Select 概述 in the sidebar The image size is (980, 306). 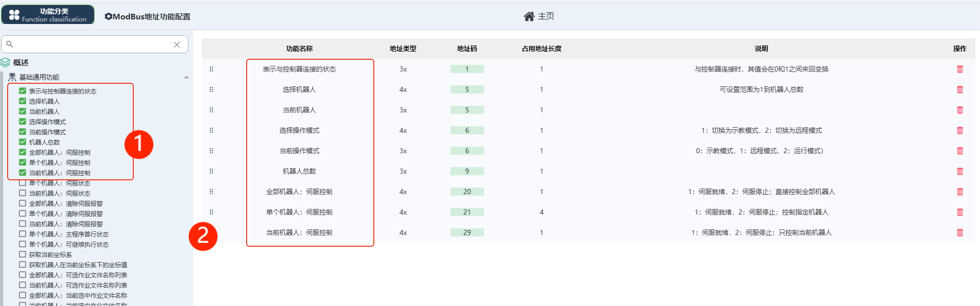coord(20,63)
